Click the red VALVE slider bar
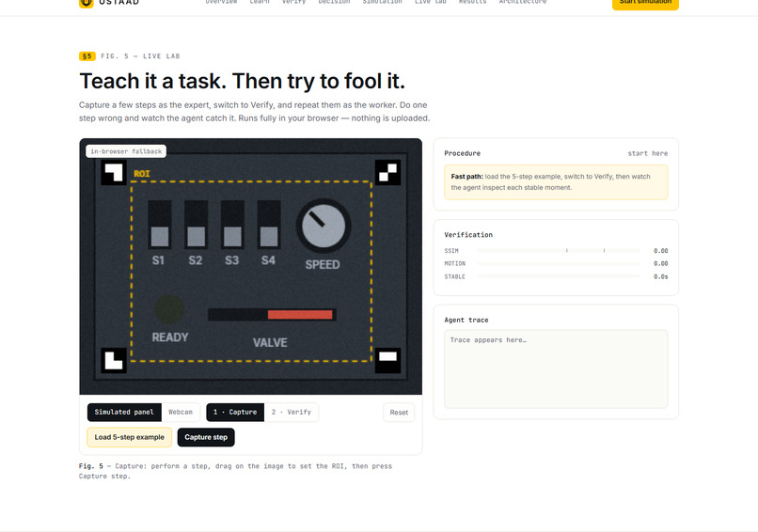 click(300, 315)
